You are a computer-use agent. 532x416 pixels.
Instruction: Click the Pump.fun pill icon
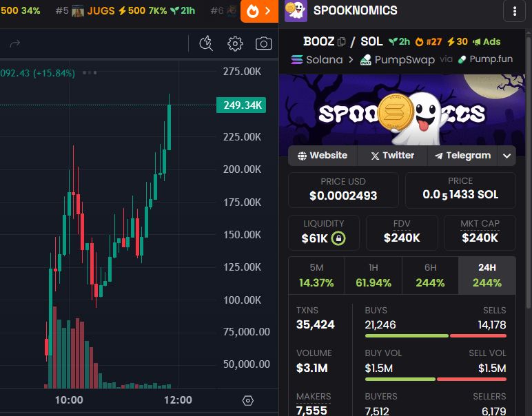462,60
